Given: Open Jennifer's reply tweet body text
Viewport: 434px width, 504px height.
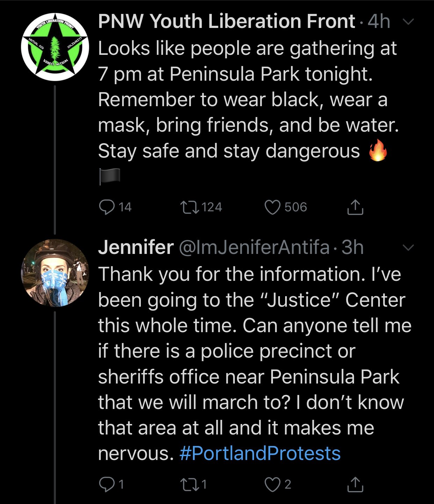Looking at the screenshot, I should [255, 364].
